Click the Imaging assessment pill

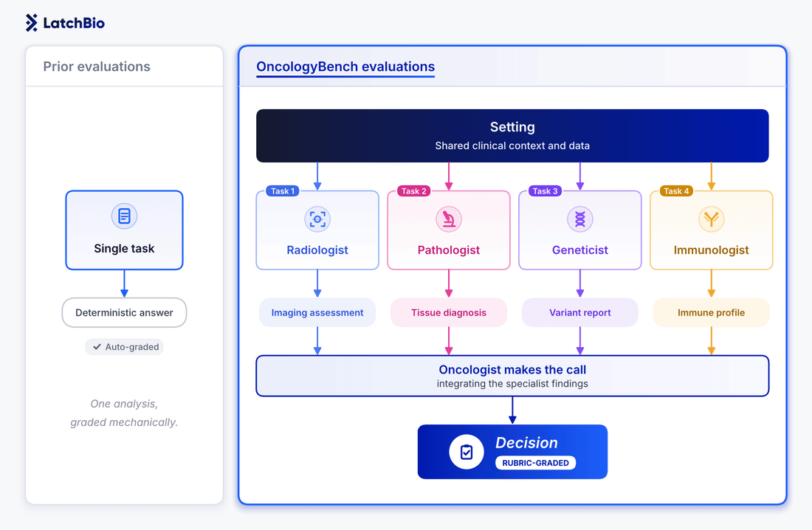point(317,312)
